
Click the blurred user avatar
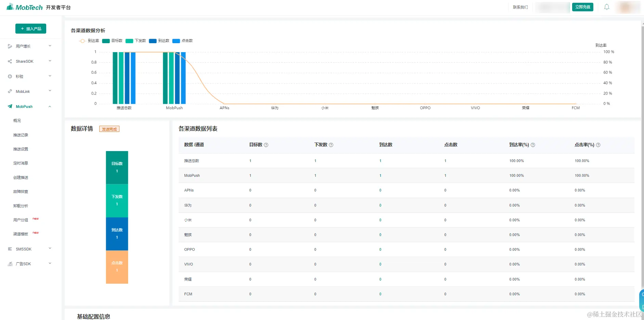[626, 7]
